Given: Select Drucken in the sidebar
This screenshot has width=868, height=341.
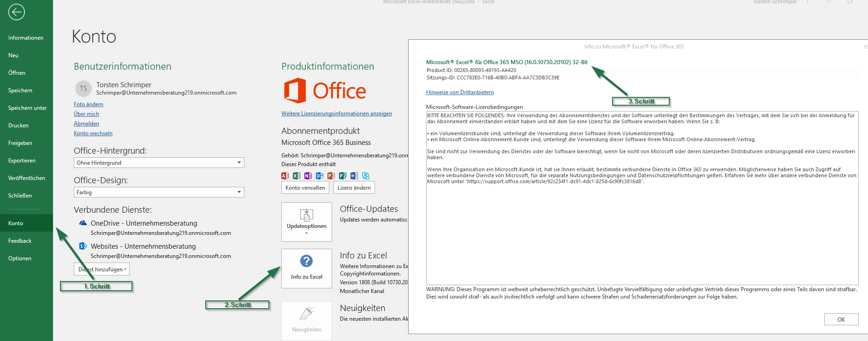Looking at the screenshot, I should coord(26,126).
